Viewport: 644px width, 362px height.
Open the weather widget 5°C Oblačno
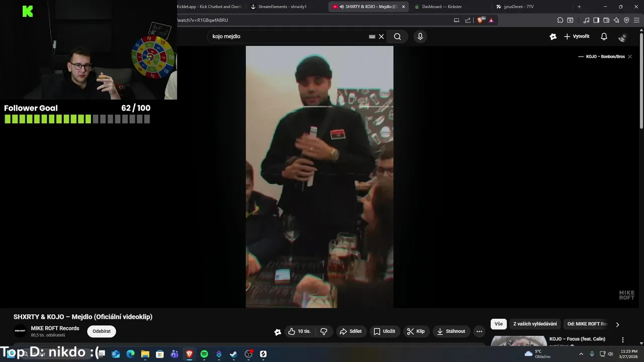[537, 354]
